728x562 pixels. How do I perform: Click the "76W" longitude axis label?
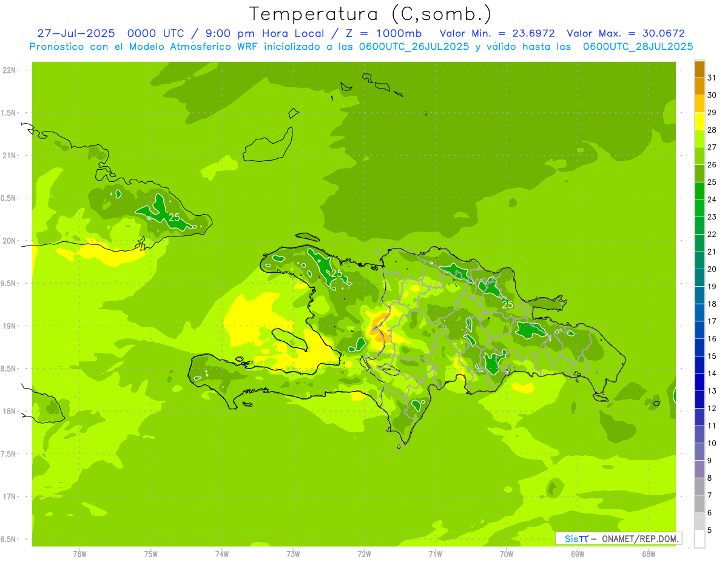click(x=79, y=554)
